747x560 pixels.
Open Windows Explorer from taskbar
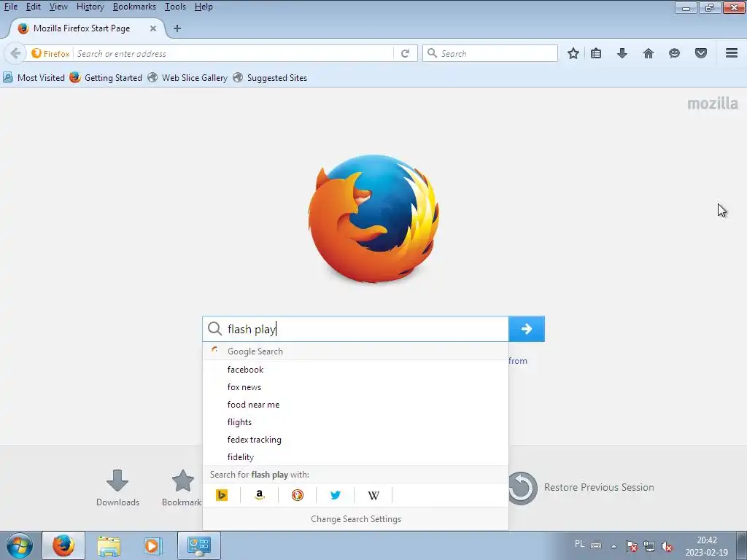[109, 545]
